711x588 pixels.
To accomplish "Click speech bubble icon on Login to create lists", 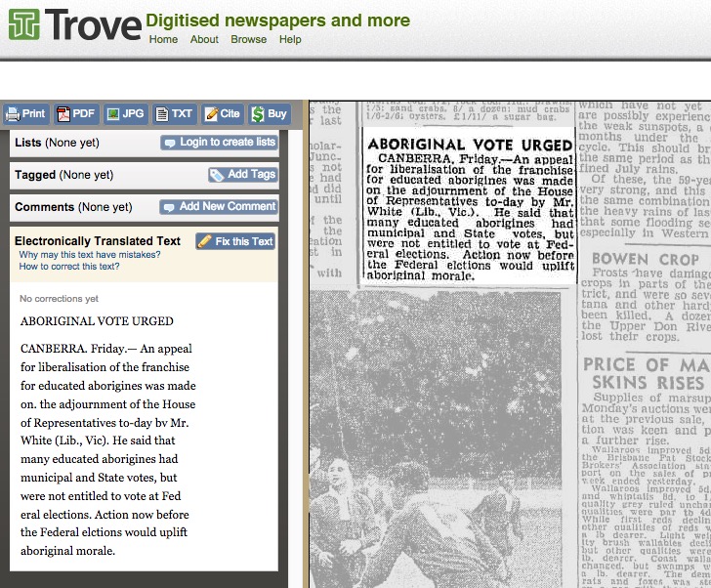I will coord(170,143).
